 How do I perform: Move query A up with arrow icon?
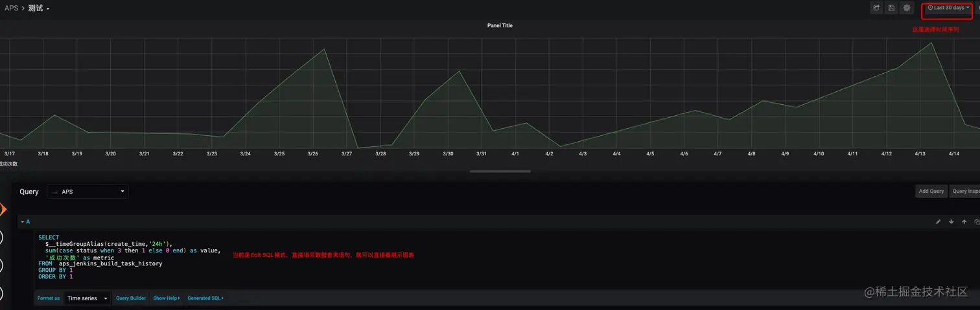pos(964,221)
